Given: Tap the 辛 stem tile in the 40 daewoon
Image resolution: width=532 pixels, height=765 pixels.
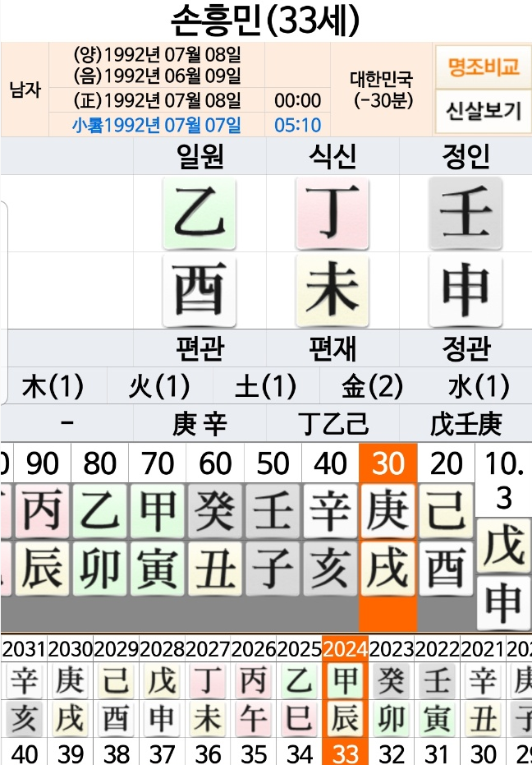Looking at the screenshot, I should pos(330,511).
